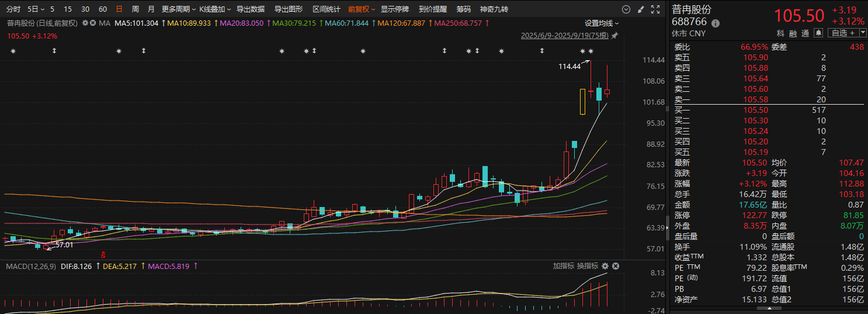Toggle 显示停牌 display option
The image size is (868, 314).
(x=396, y=9)
